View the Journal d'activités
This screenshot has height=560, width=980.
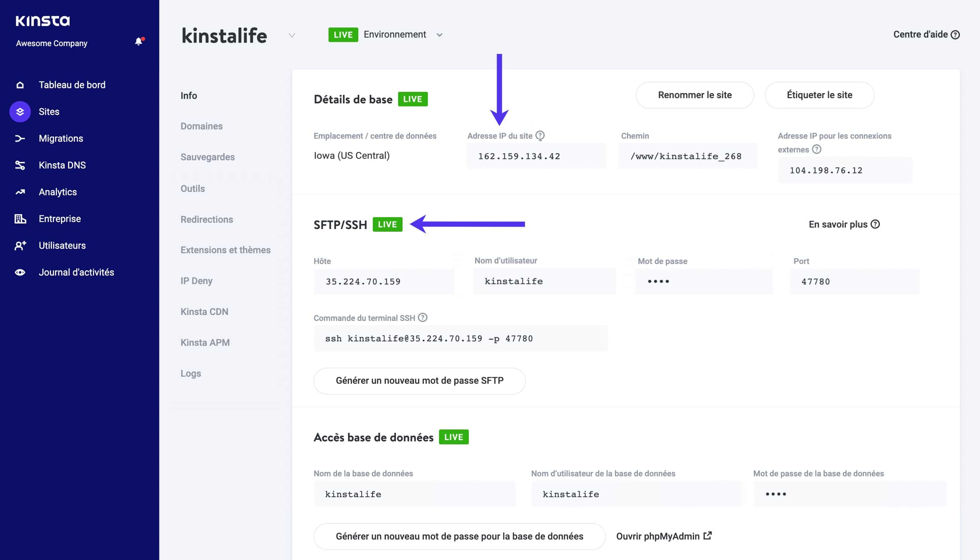pyautogui.click(x=76, y=272)
